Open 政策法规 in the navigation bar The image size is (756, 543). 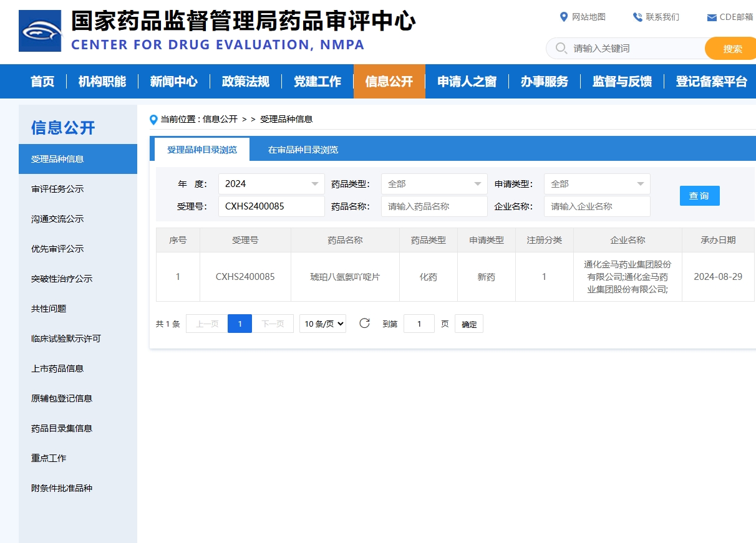(246, 82)
